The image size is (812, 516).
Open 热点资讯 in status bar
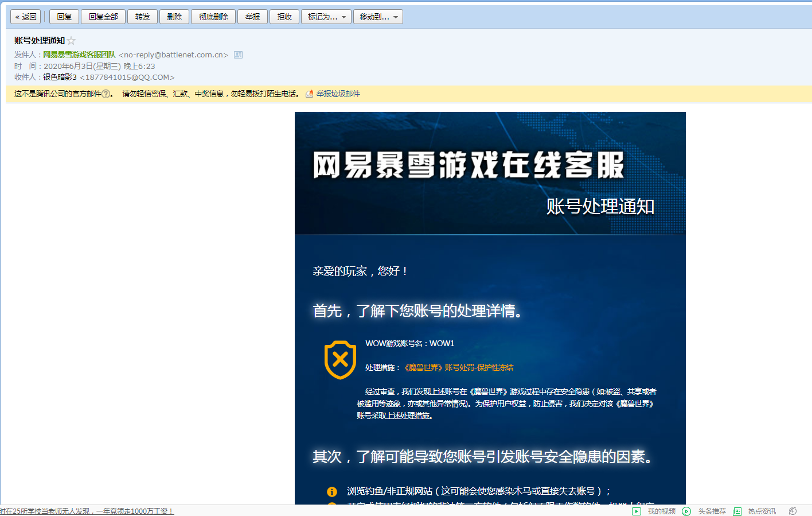(x=762, y=511)
